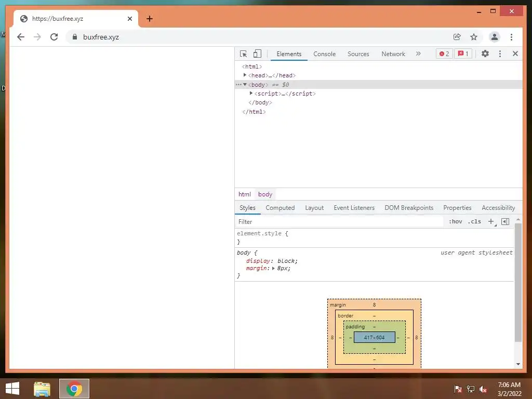The image size is (532, 399).
Task: Switch to the Console tab
Action: [x=324, y=54]
